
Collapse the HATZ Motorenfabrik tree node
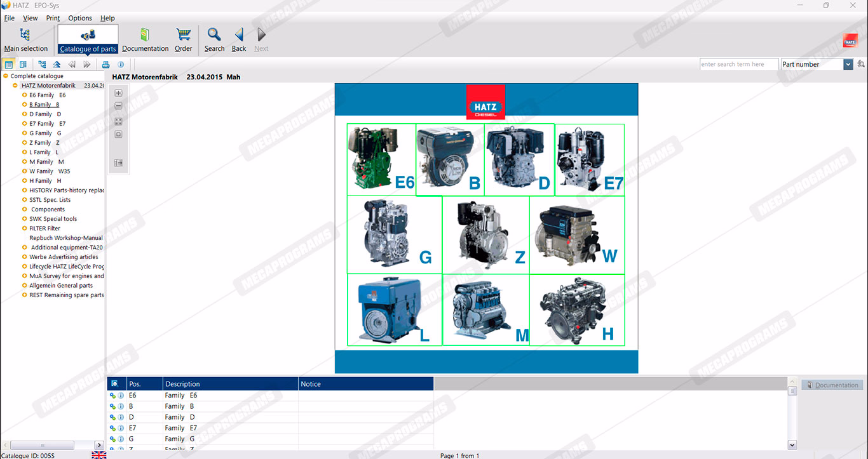coord(15,86)
